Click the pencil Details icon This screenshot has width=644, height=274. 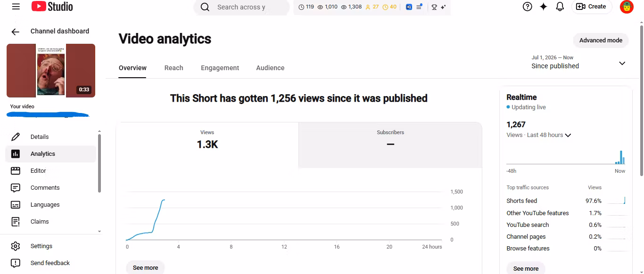(16, 137)
